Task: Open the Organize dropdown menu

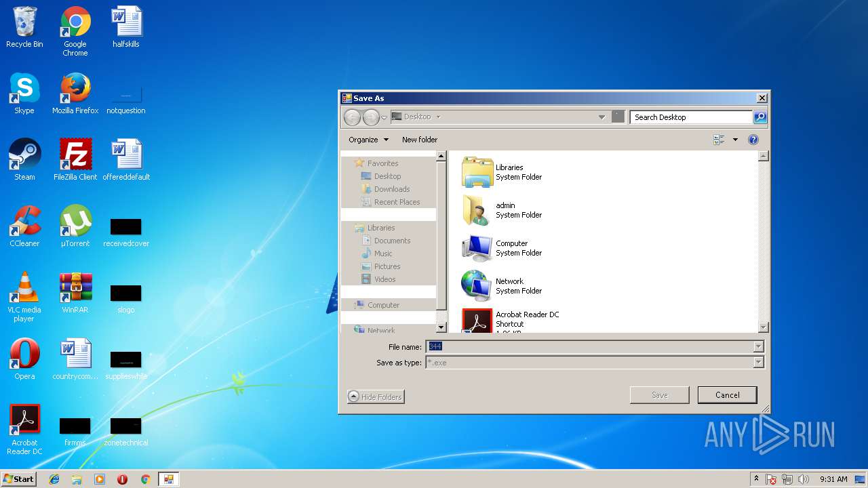Action: click(x=368, y=140)
